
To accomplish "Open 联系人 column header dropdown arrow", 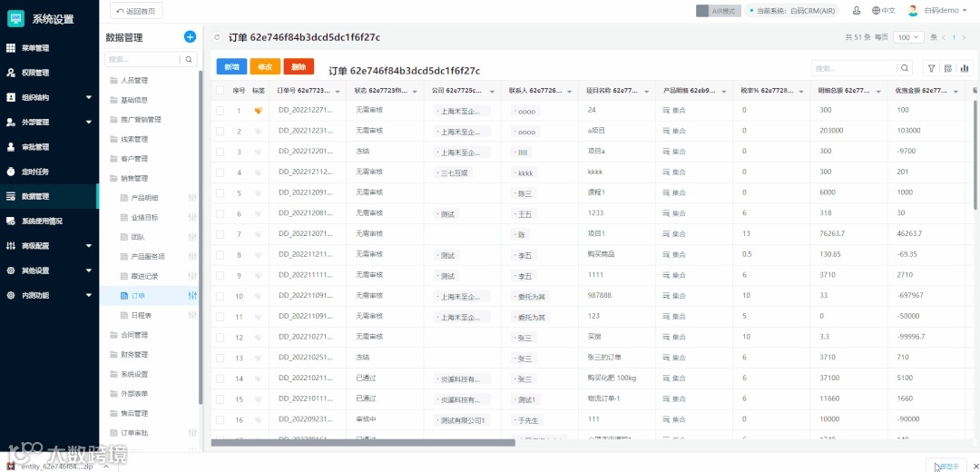I will [x=569, y=92].
